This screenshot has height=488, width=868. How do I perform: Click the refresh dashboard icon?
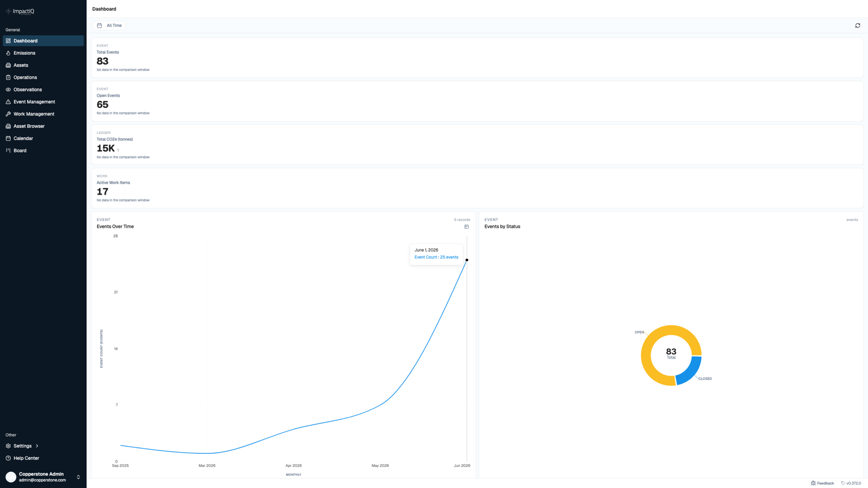858,25
